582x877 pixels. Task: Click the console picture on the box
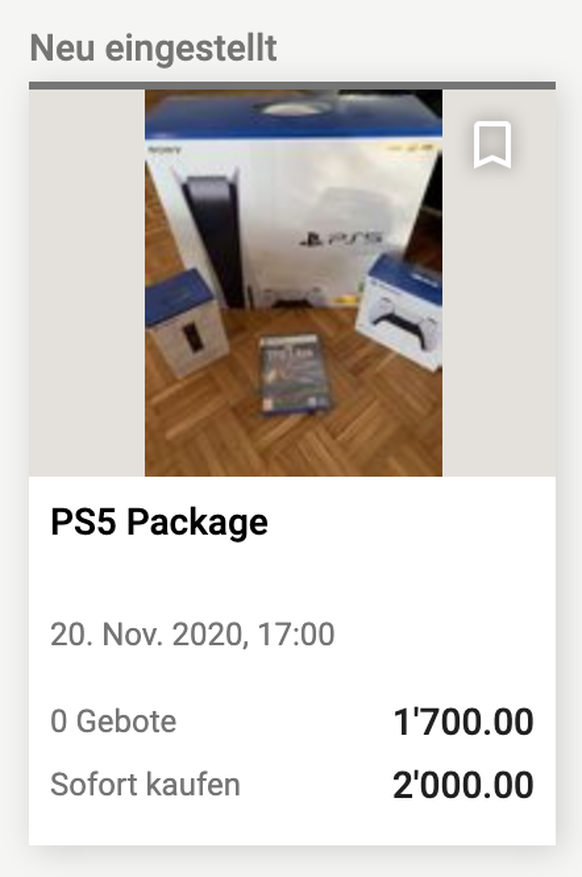click(215, 241)
